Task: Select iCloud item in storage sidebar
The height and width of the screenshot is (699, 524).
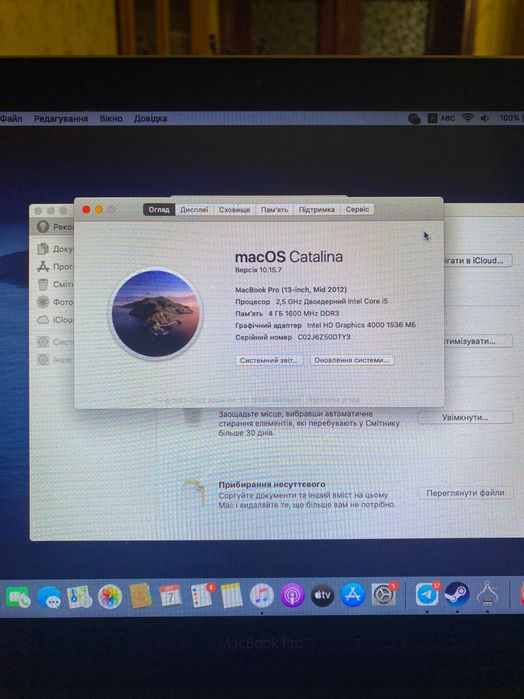Action: [x=55, y=320]
